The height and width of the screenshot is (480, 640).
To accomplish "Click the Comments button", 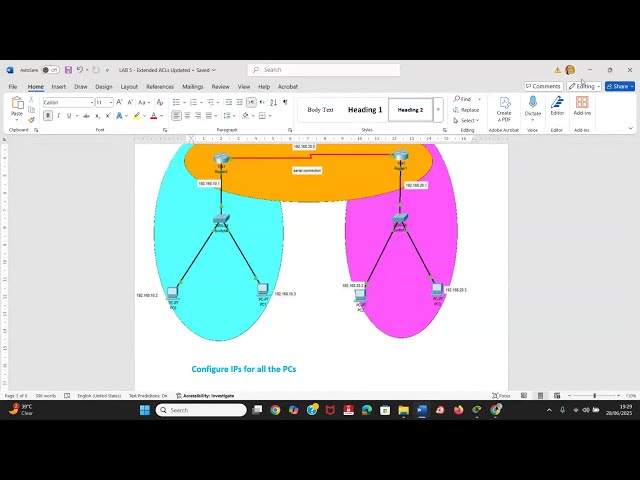I will click(x=543, y=87).
